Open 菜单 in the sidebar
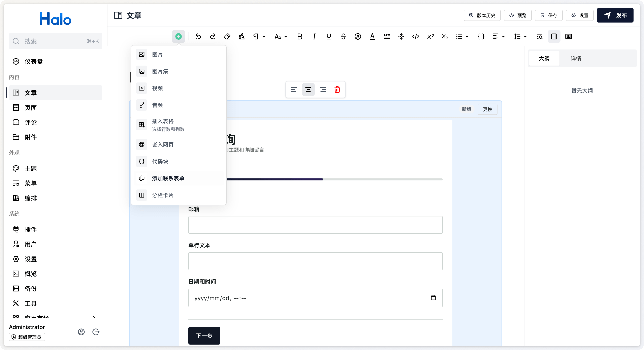 pyautogui.click(x=56, y=183)
